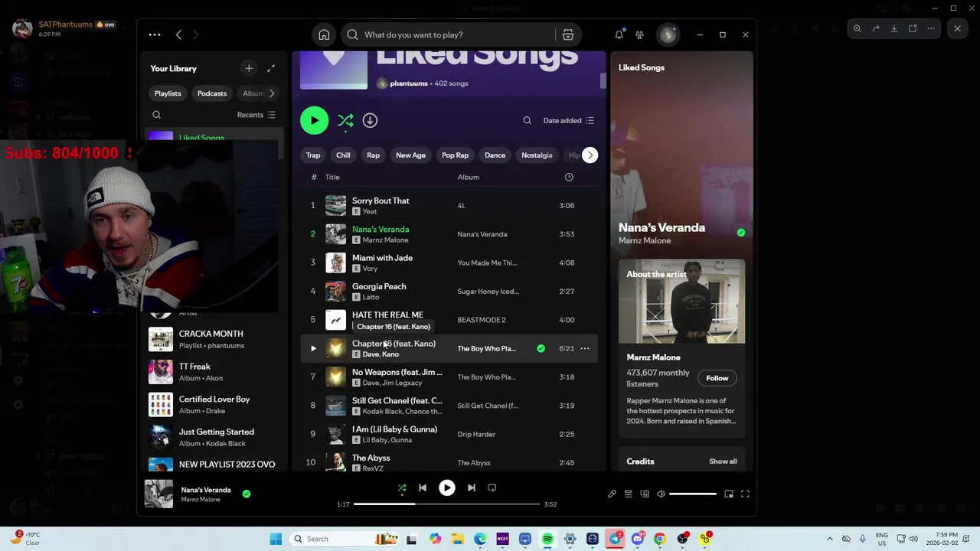Filter library by Podcasts
This screenshot has width=980, height=551.
(212, 93)
